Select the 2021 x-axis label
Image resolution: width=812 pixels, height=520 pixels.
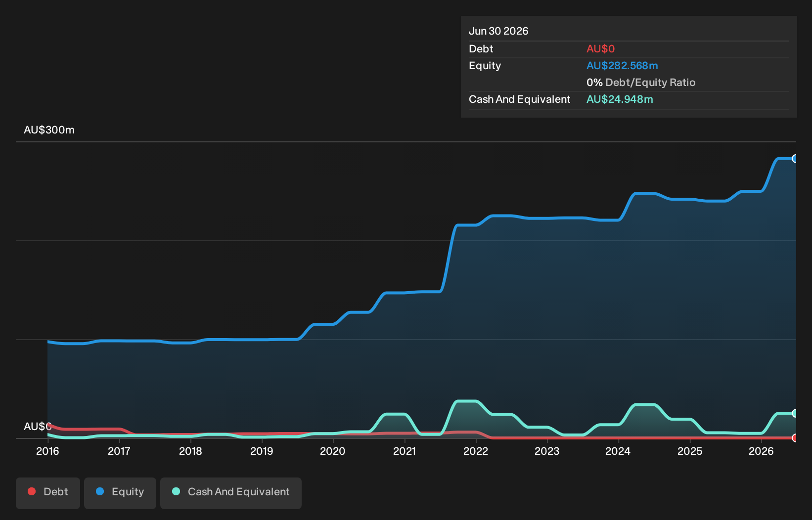[x=405, y=451]
